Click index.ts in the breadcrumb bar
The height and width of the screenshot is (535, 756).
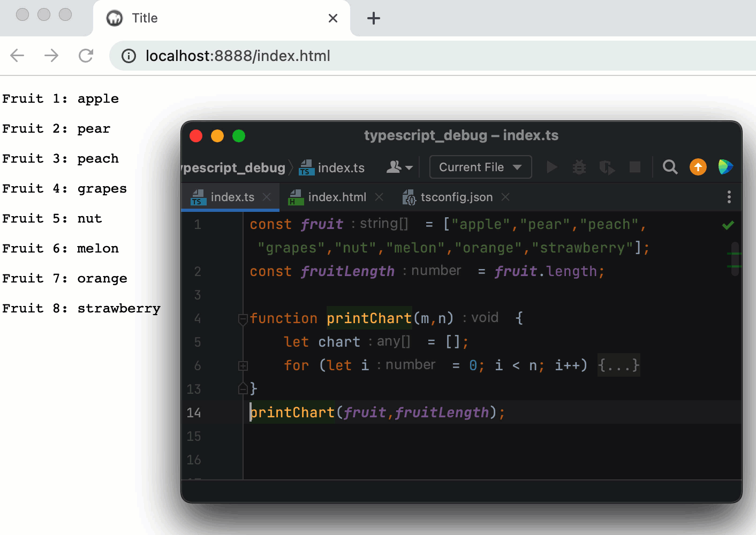pyautogui.click(x=341, y=167)
